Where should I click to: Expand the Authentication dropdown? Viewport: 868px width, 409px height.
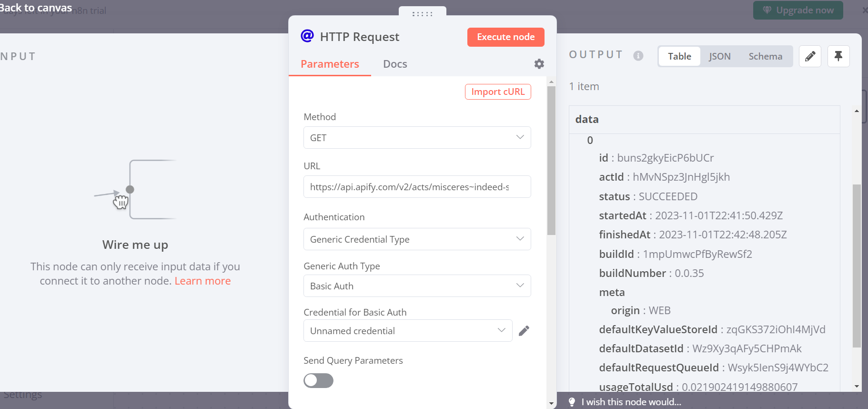click(417, 239)
